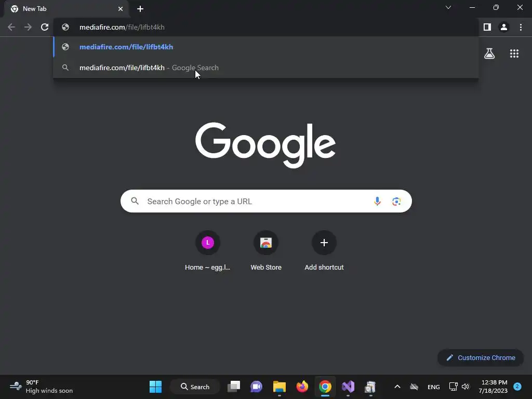Launch Firefox from the taskbar
This screenshot has height=399, width=532.
[x=302, y=387]
